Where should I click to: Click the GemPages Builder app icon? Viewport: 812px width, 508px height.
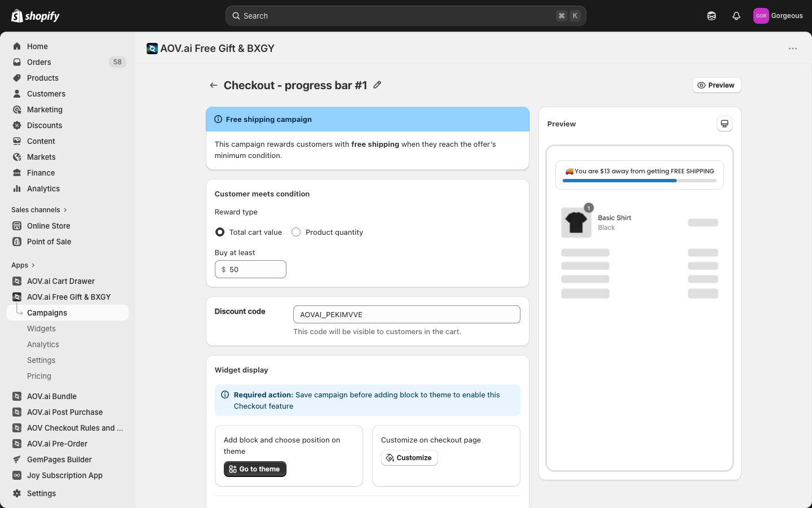point(17,459)
